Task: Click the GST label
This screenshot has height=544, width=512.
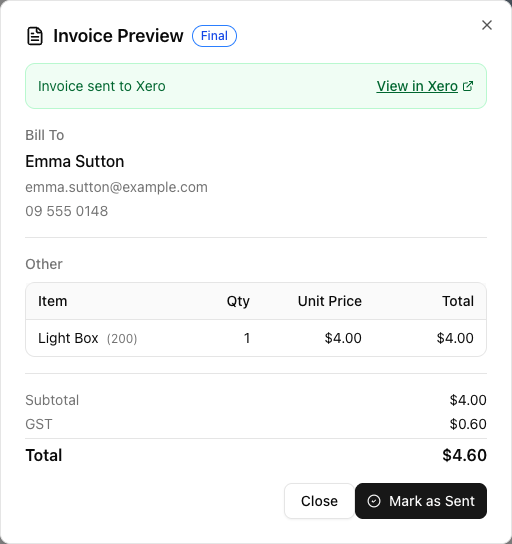Action: [39, 424]
